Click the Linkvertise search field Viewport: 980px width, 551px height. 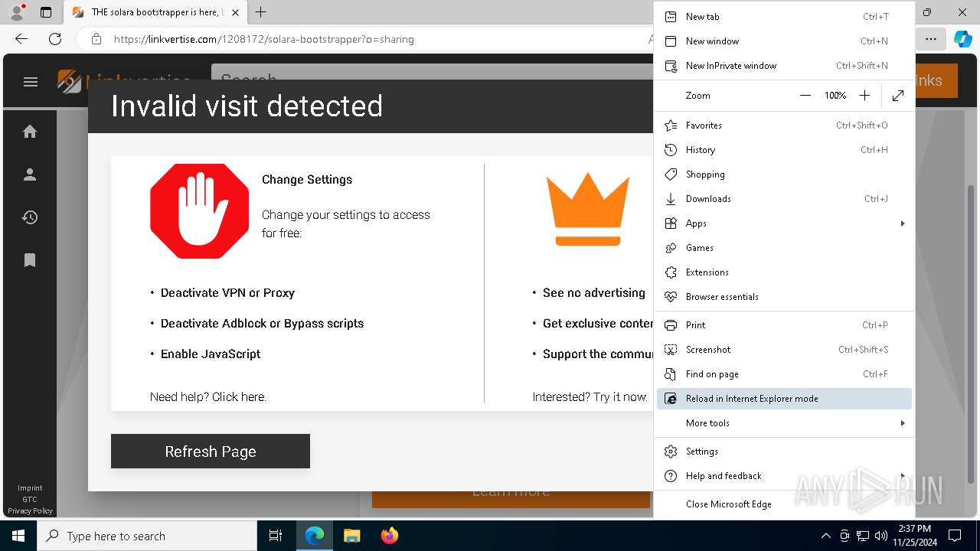(433, 80)
